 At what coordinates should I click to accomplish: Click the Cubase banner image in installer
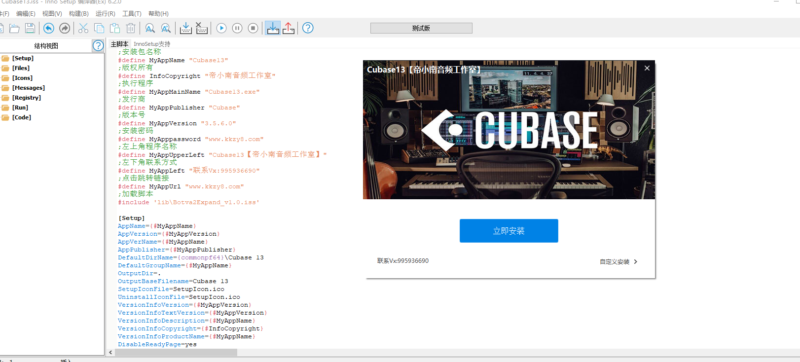(509, 130)
